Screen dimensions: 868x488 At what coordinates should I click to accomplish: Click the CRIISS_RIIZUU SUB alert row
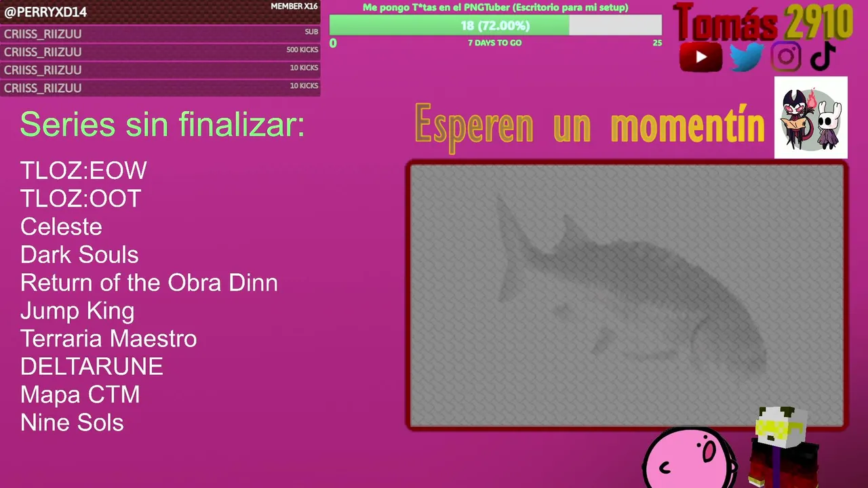pos(160,34)
